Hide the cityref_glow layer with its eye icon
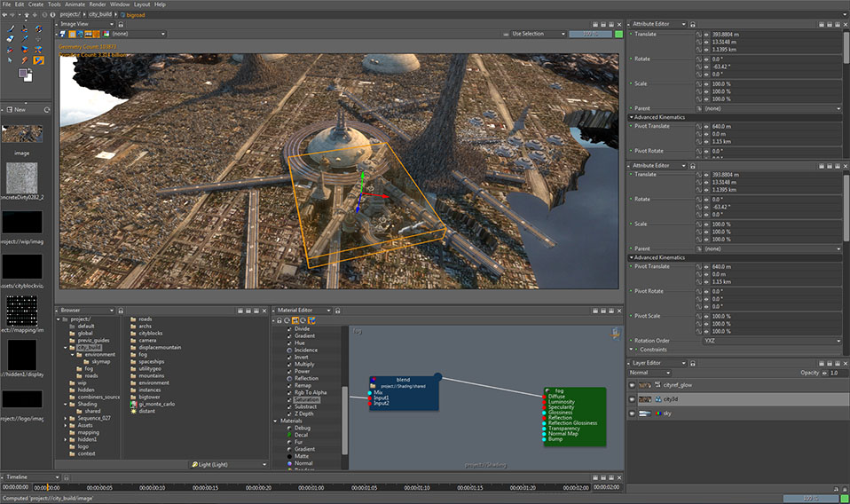Screen dimensions: 850x504 point(633,386)
